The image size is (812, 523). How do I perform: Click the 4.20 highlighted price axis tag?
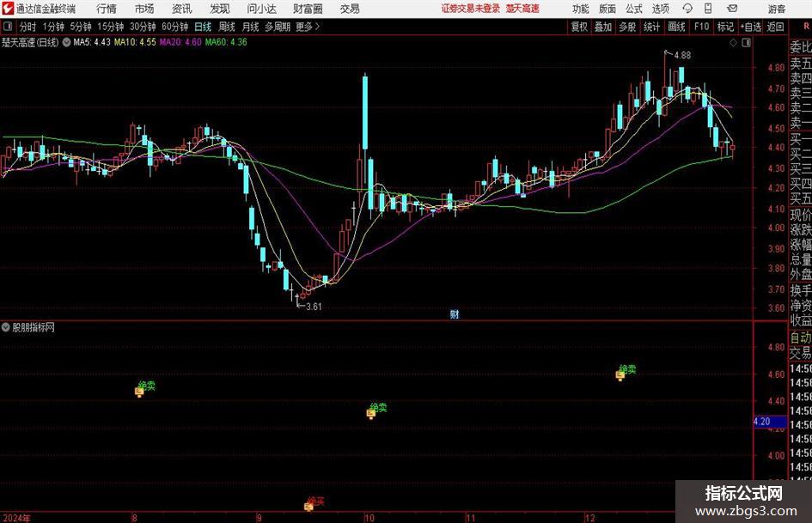click(770, 422)
